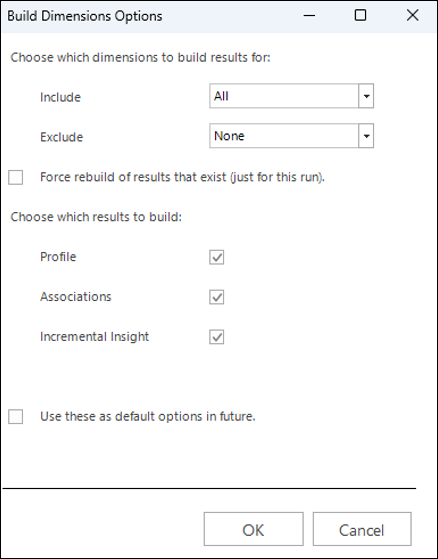Toggle the Associations results checkbox

point(217,297)
